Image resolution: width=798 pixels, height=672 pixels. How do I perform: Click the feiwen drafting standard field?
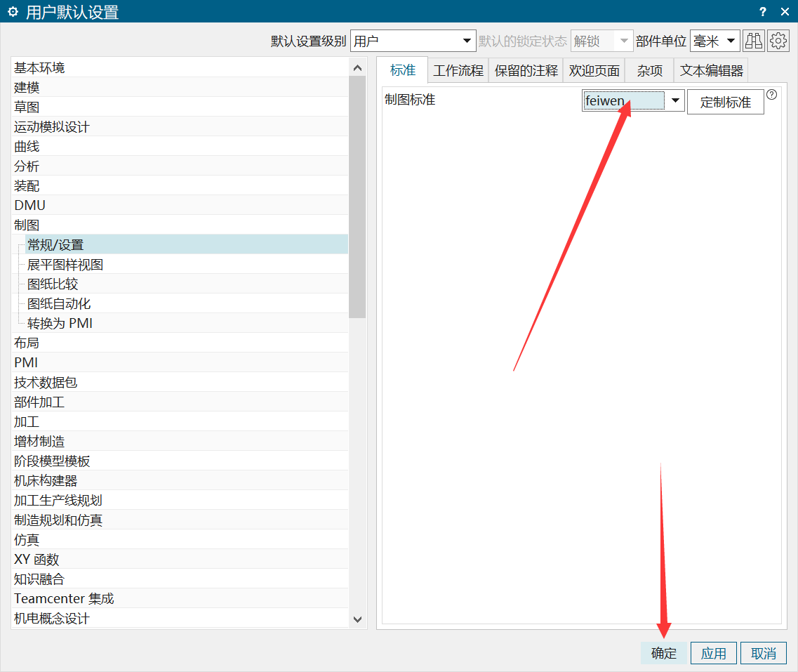(624, 101)
